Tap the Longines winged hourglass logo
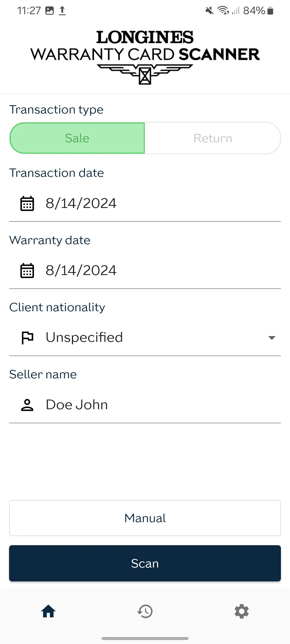This screenshot has height=644, width=290. [x=145, y=74]
